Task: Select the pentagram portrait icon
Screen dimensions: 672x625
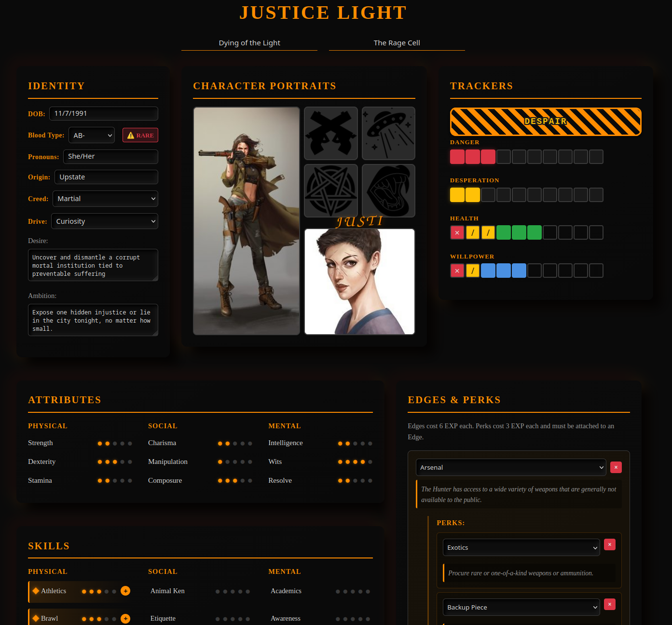Action: point(330,190)
